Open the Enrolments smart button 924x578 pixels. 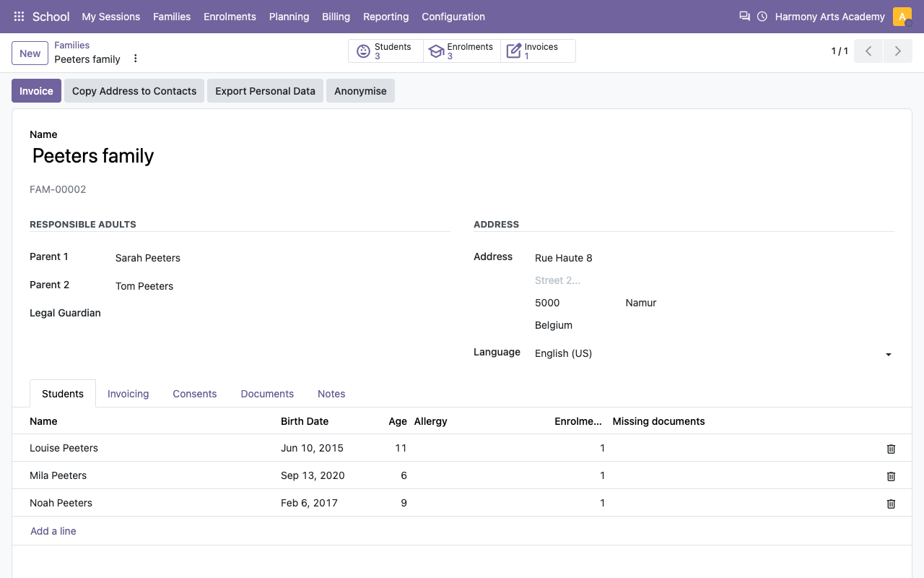tap(462, 51)
